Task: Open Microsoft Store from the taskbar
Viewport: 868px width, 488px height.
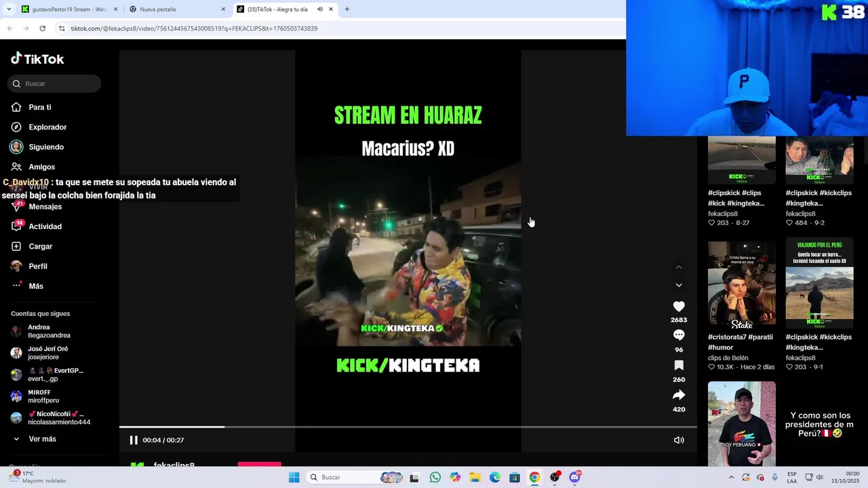Action: [515, 477]
